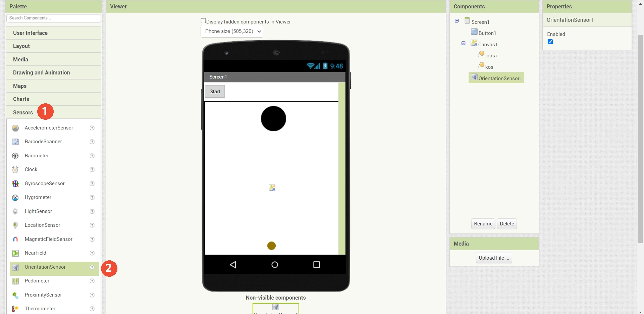The width and height of the screenshot is (644, 314).
Task: Click the page vertical scrollbar
Action: (640, 139)
